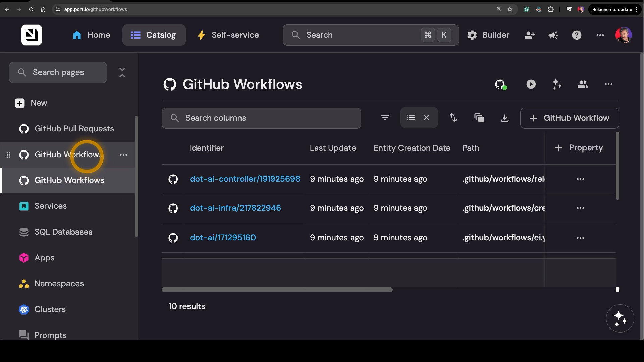Click GitHub sync status icon
This screenshot has height=362, width=644.
(x=500, y=84)
